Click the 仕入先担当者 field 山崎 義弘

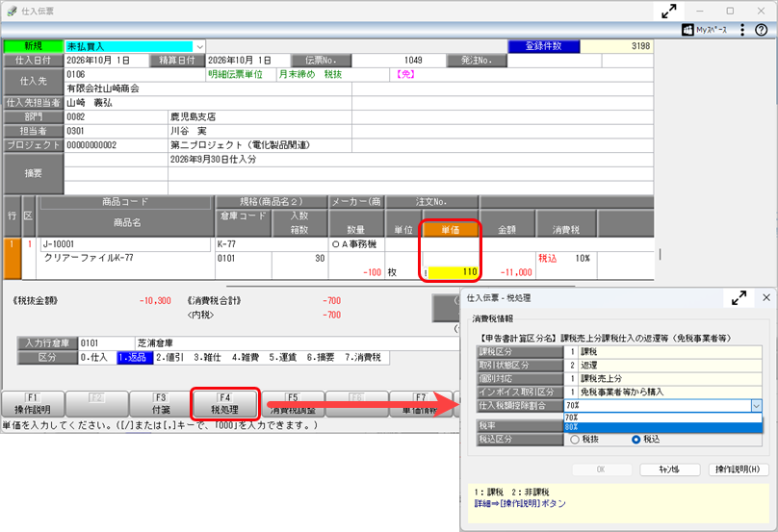coord(208,103)
